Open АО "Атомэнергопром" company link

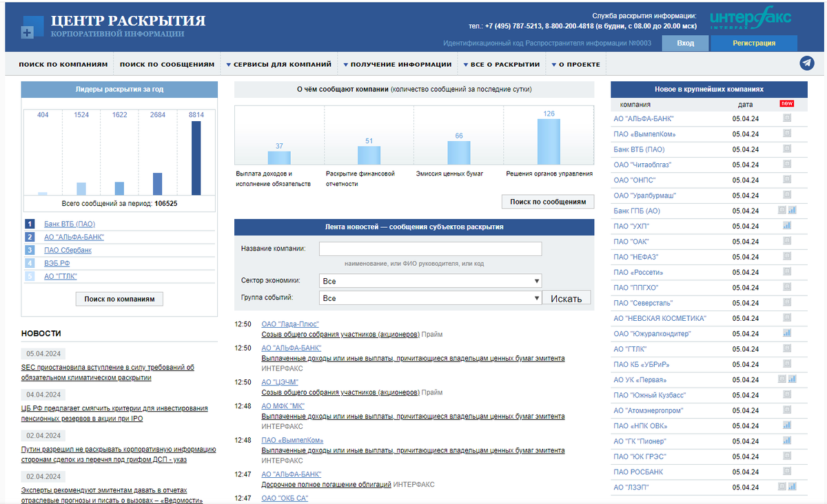(x=650, y=410)
